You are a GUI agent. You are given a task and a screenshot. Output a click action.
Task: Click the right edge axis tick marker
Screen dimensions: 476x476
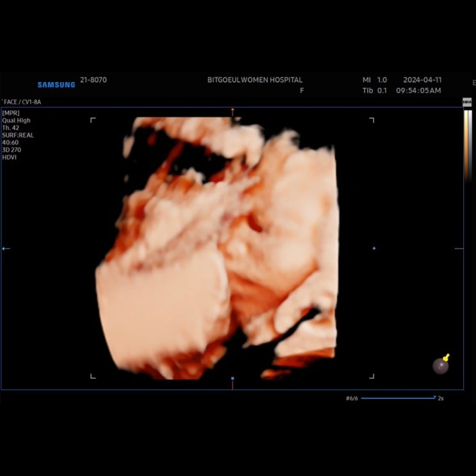459,249
